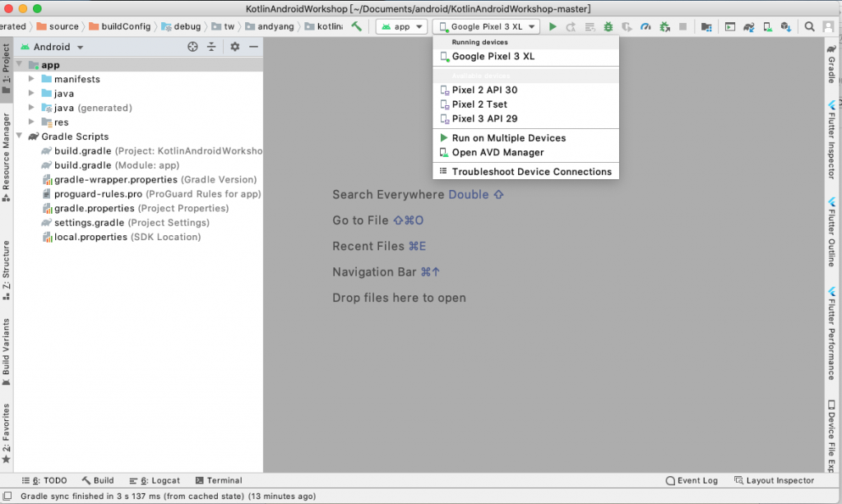Open the Device File Explorer side tab
Viewport: 842px width, 504px height.
click(831, 437)
